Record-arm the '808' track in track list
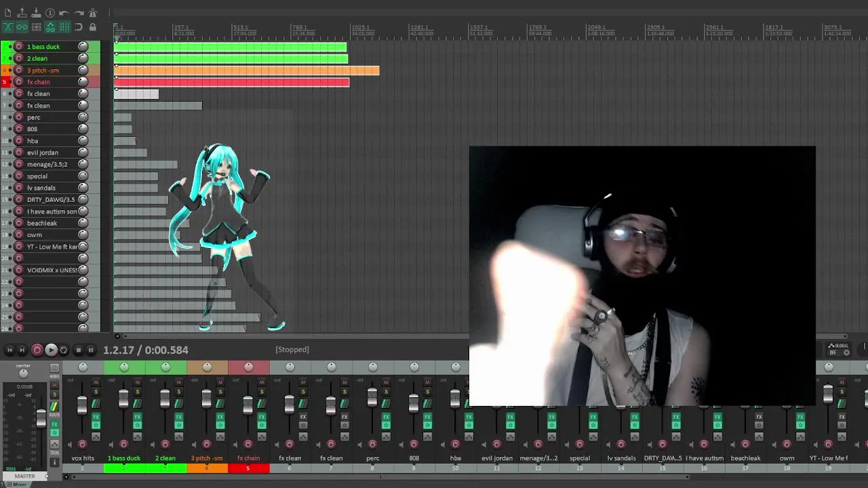Image resolution: width=868 pixels, height=488 pixels. (x=19, y=129)
